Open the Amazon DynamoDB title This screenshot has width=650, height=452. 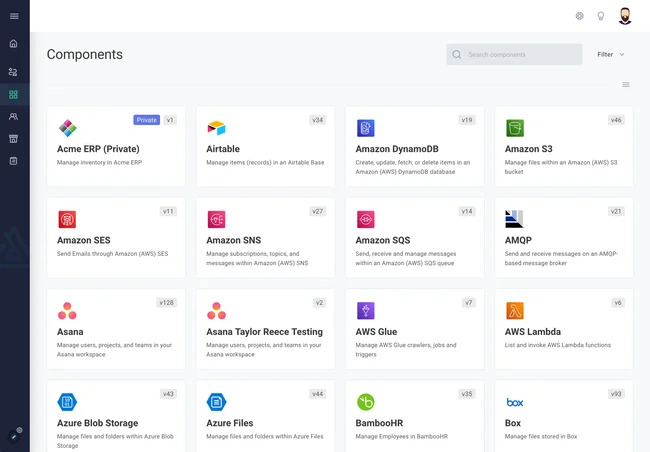(x=397, y=149)
